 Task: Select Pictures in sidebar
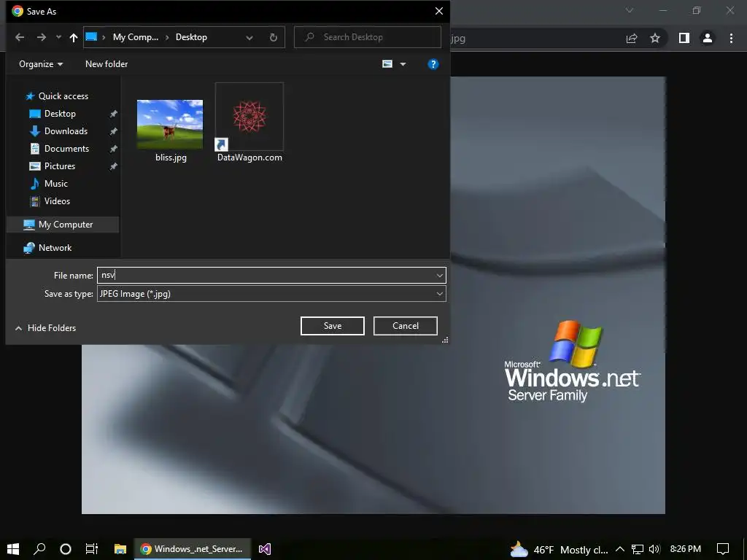pos(53,166)
